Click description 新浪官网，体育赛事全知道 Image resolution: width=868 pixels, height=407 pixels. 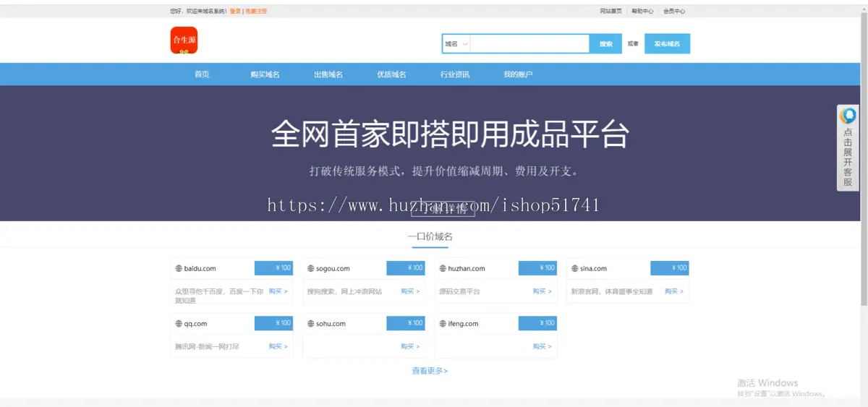(x=611, y=291)
